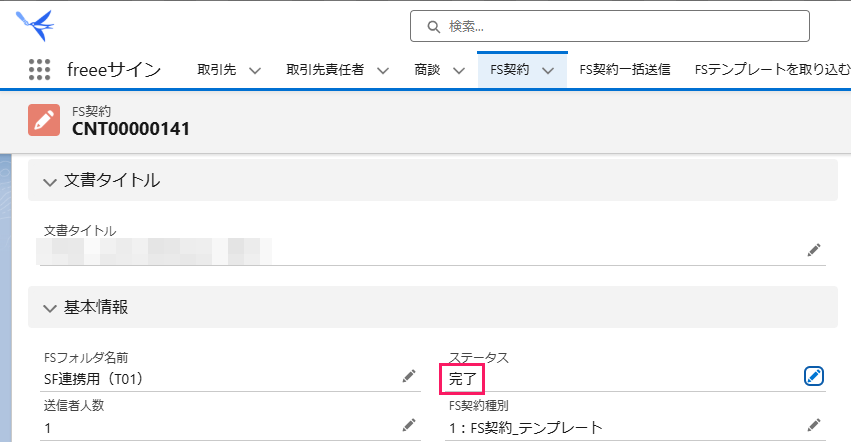This screenshot has width=851, height=442.
Task: Open the FSテンプレートを取り込む tab
Action: coord(772,70)
